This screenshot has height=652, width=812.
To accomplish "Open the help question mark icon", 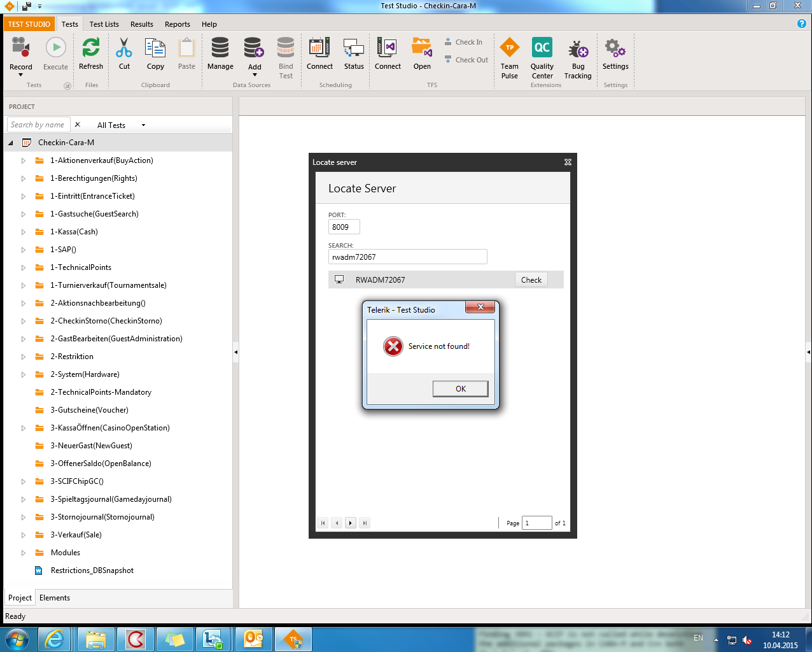I will 802,24.
